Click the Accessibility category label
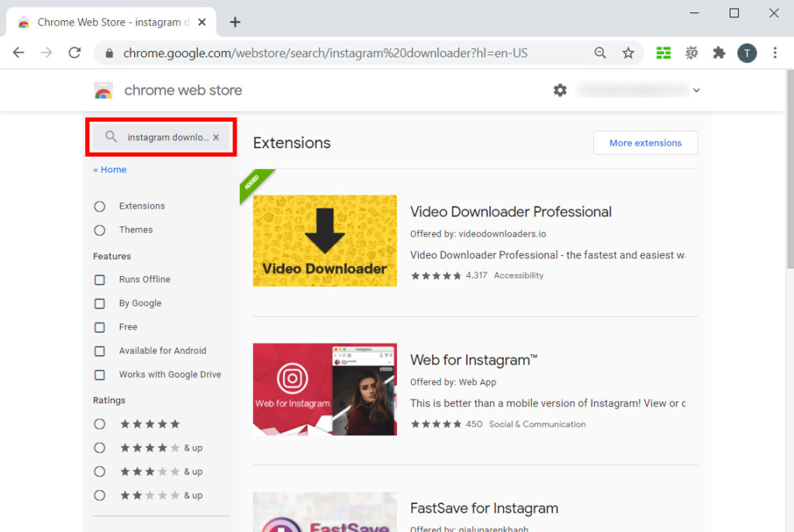 tap(519, 275)
